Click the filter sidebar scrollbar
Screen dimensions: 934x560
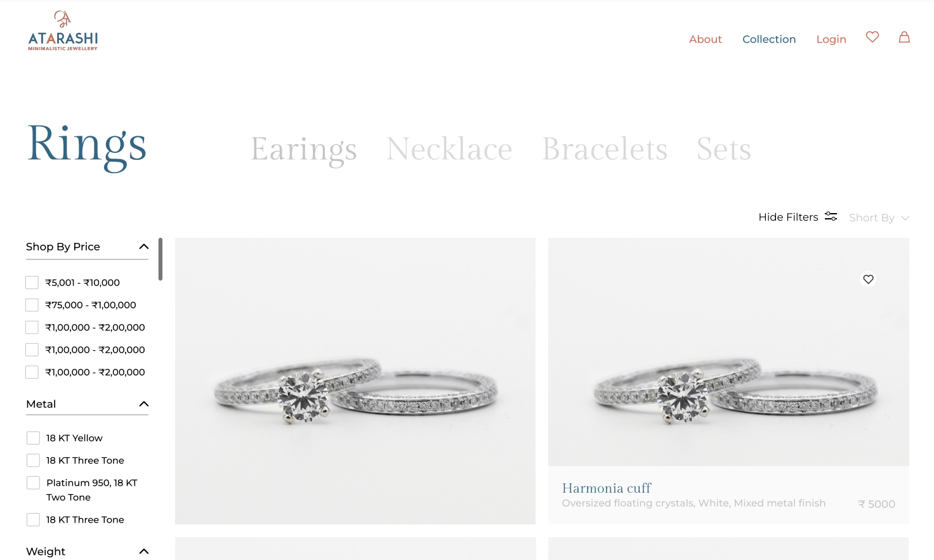click(161, 259)
